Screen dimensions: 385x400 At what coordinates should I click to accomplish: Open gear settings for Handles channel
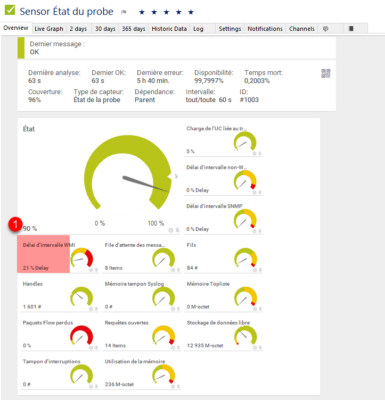[x=91, y=309]
